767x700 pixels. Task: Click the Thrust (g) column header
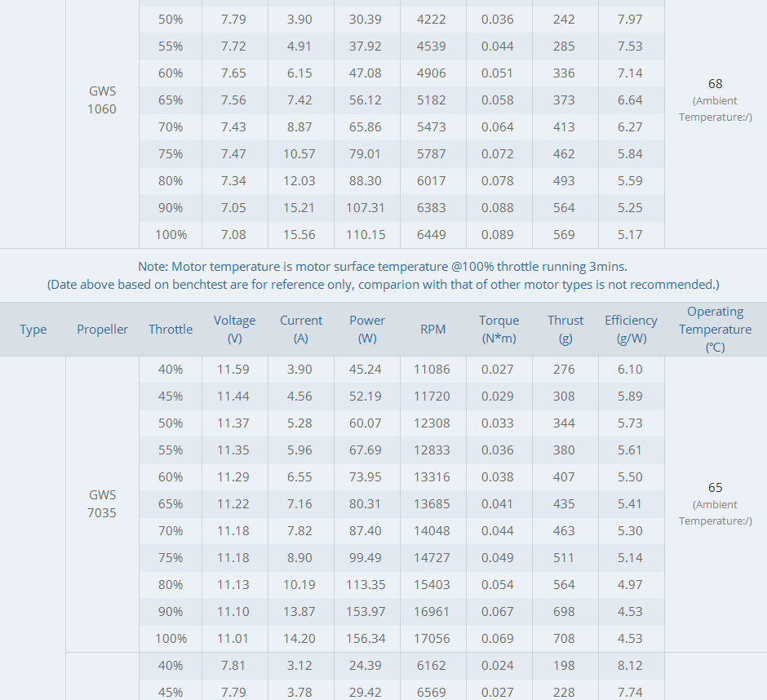click(565, 329)
